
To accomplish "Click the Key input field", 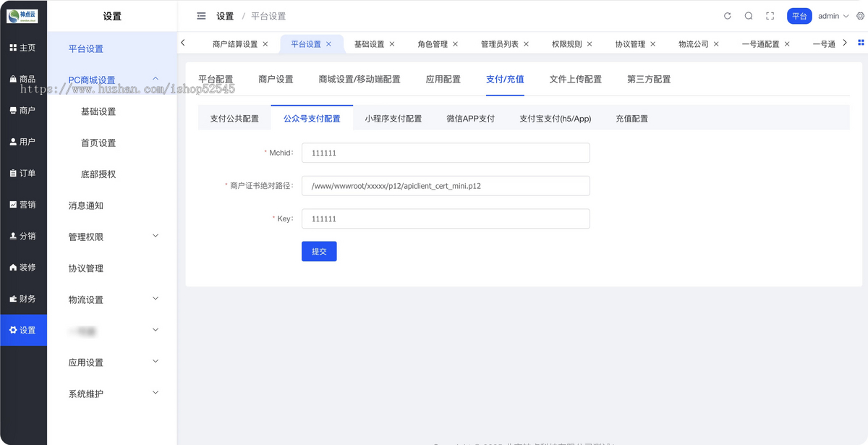I will (x=446, y=219).
